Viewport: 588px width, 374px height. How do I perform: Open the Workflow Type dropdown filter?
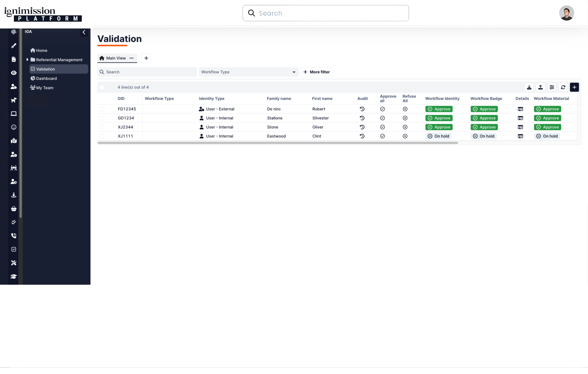248,72
